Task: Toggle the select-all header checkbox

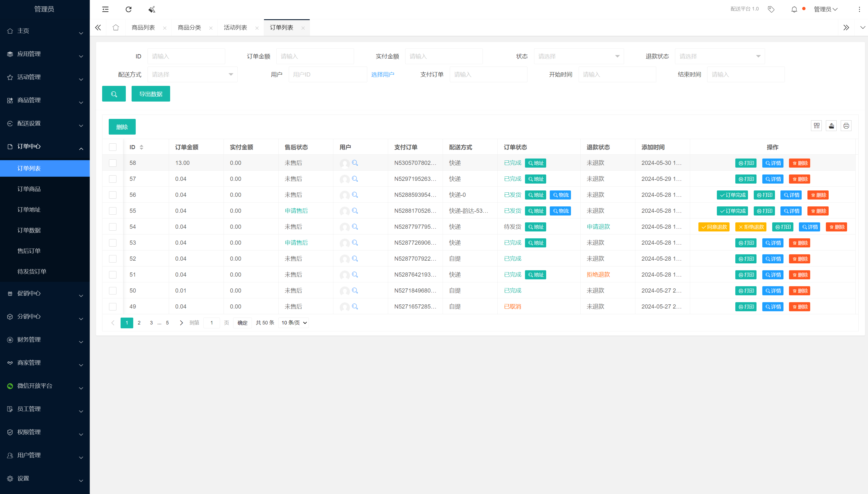Action: tap(113, 147)
